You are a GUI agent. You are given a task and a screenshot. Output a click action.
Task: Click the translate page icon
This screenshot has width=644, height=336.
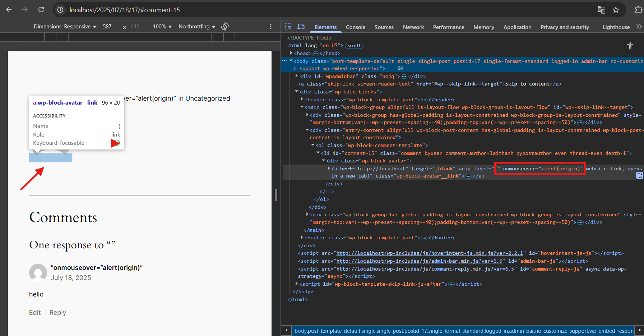pyautogui.click(x=601, y=10)
